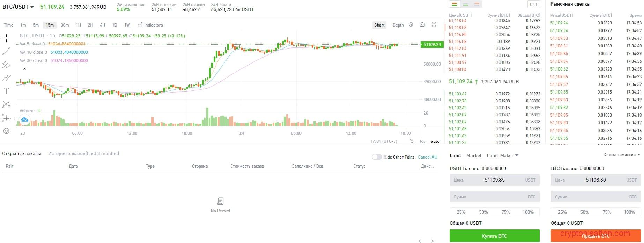Toggle the log scale on chart
The width and height of the screenshot is (644, 243).
[x=423, y=141]
